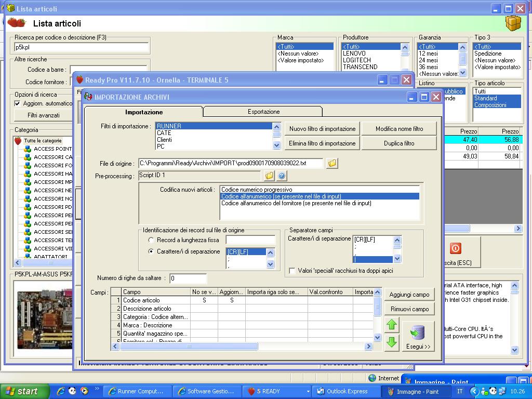The width and height of the screenshot is (532, 399).
Task: Show hidden system tray icons arrow
Action: 474,391
